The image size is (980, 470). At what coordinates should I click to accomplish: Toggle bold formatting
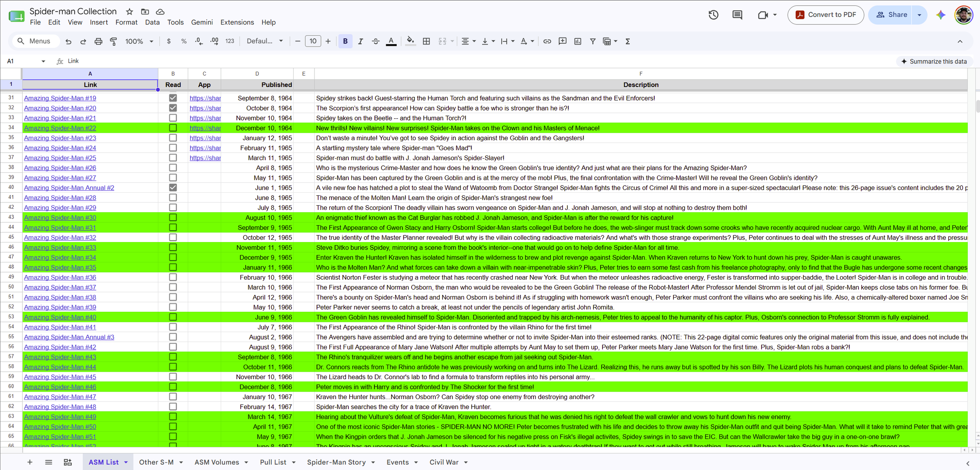pyautogui.click(x=345, y=41)
